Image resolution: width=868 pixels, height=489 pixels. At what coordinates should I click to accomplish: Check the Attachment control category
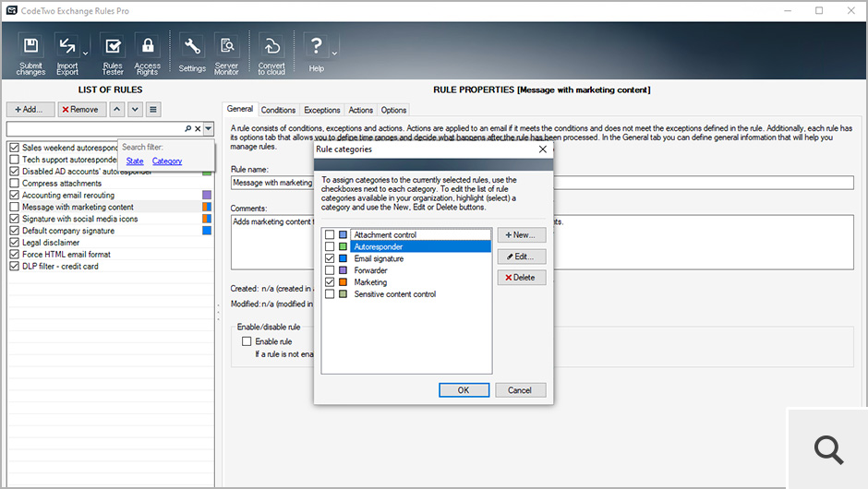click(330, 234)
